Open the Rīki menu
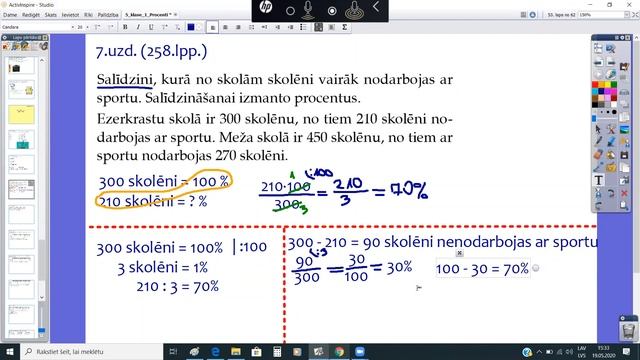This screenshot has width=640, height=360. point(88,15)
